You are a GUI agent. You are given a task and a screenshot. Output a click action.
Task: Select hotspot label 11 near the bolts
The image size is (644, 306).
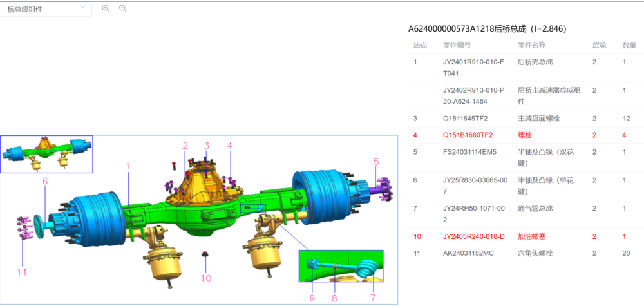tap(22, 272)
